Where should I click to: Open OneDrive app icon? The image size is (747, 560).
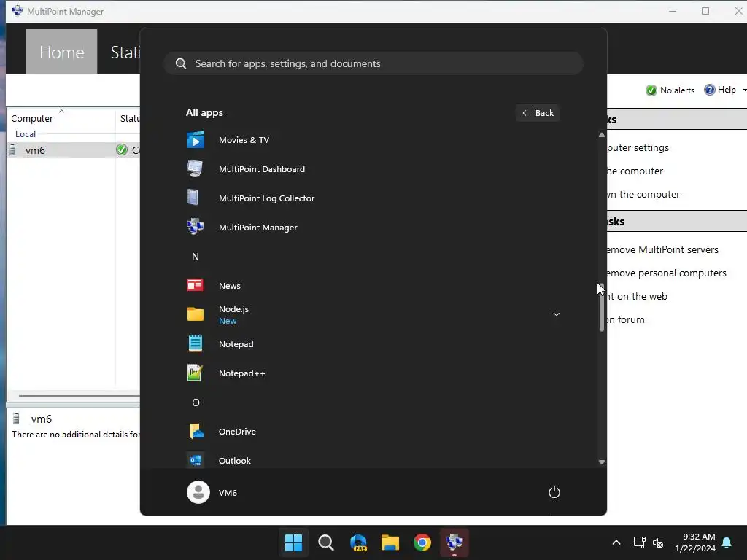point(196,432)
